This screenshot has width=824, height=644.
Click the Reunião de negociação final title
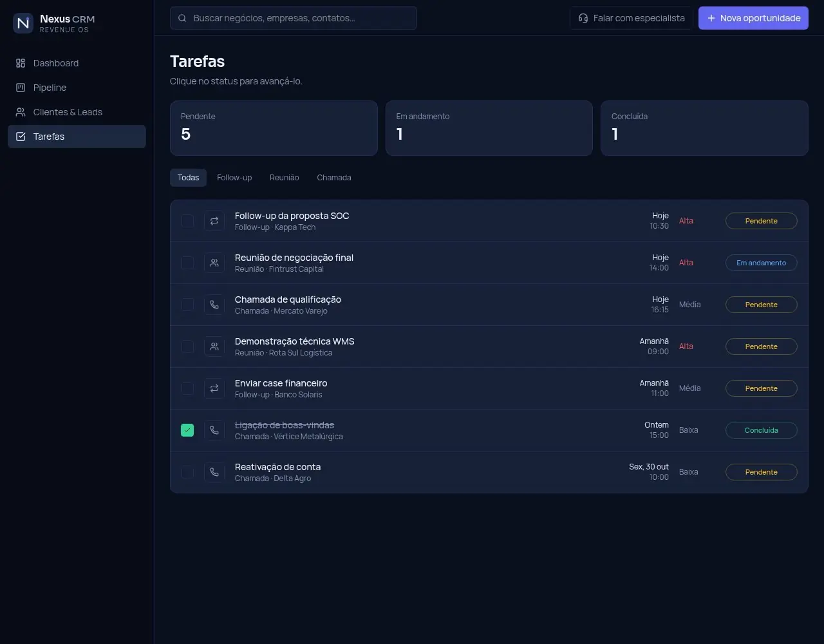(294, 258)
